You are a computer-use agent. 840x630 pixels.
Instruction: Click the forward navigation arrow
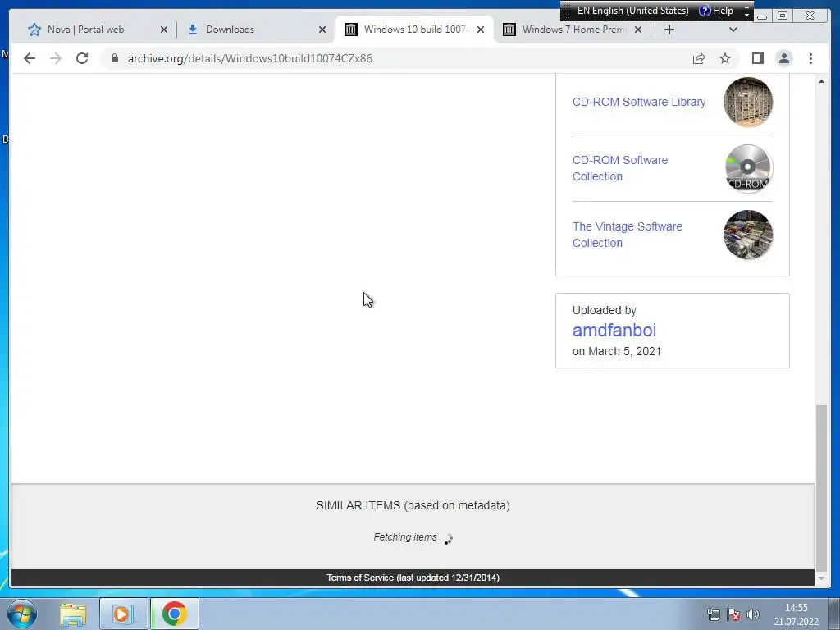point(56,58)
